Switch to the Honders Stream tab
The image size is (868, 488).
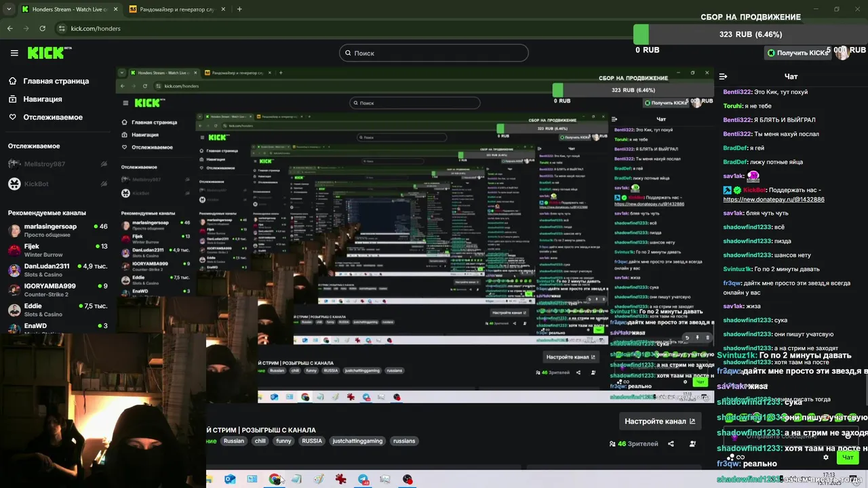point(69,9)
